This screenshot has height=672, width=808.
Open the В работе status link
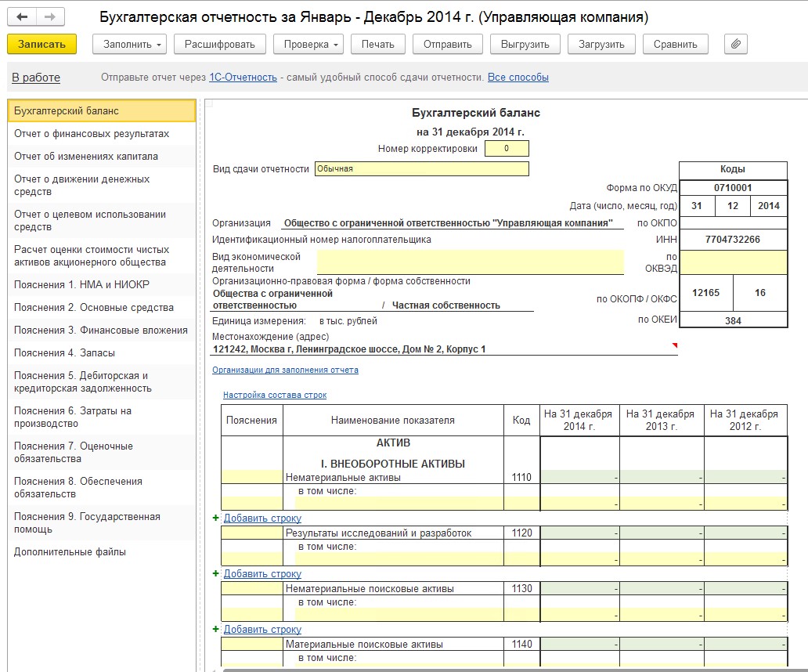[36, 78]
